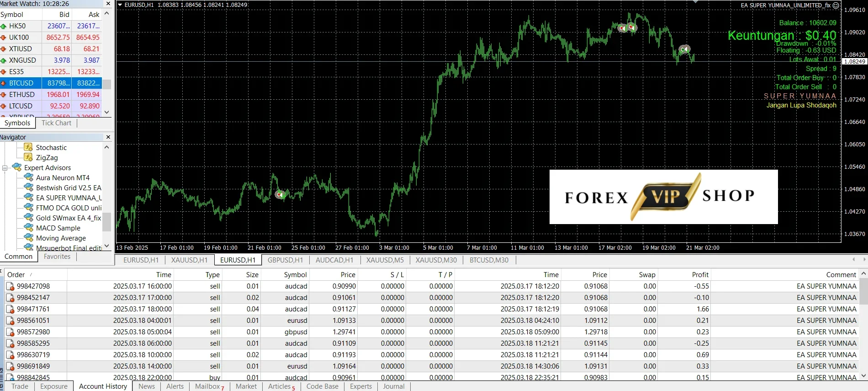Viewport: 868px width, 391px height.
Task: Click the Bid column header
Action: [57, 15]
